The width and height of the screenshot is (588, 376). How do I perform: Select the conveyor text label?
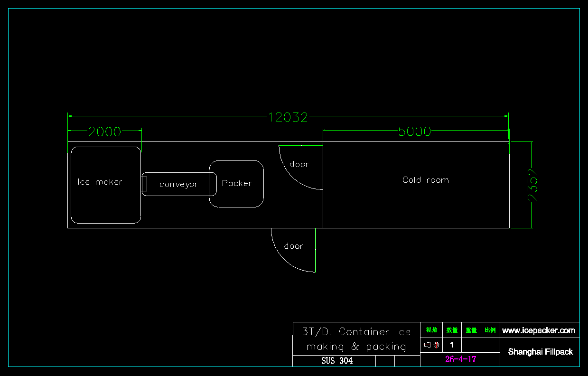click(178, 185)
